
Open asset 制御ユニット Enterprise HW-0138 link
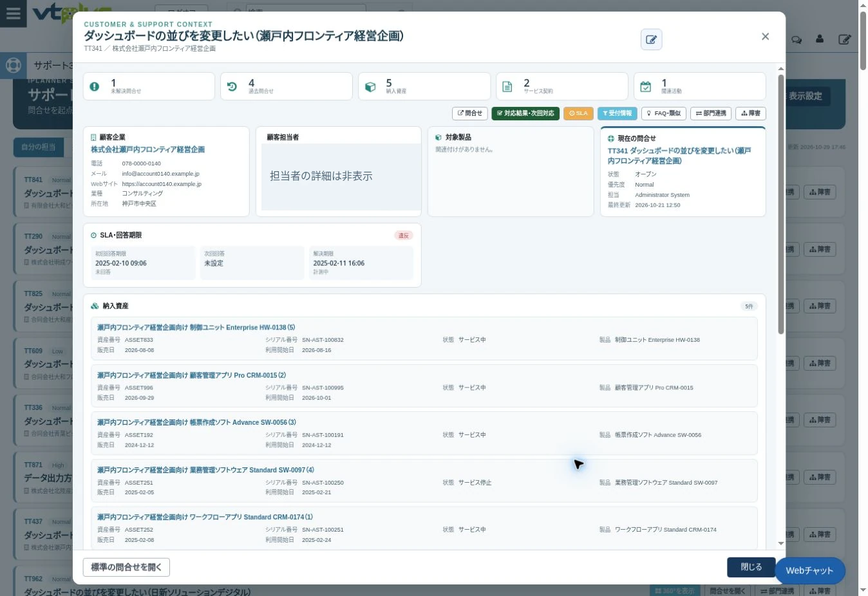coord(196,328)
